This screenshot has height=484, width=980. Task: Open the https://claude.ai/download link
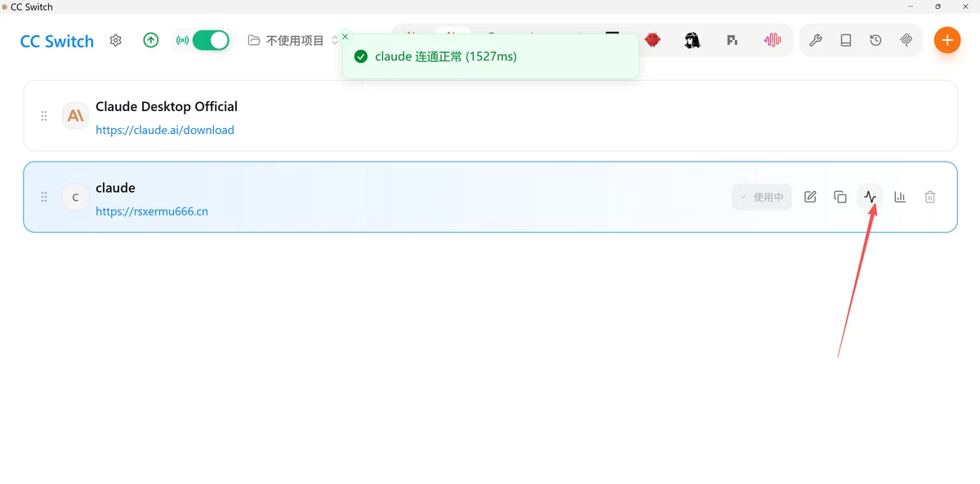pyautogui.click(x=165, y=130)
